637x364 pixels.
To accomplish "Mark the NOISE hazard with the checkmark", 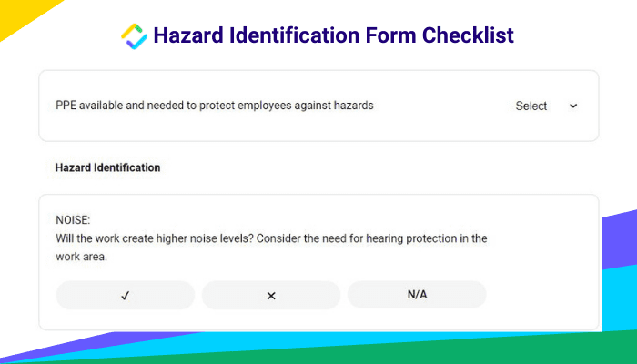I will [126, 296].
